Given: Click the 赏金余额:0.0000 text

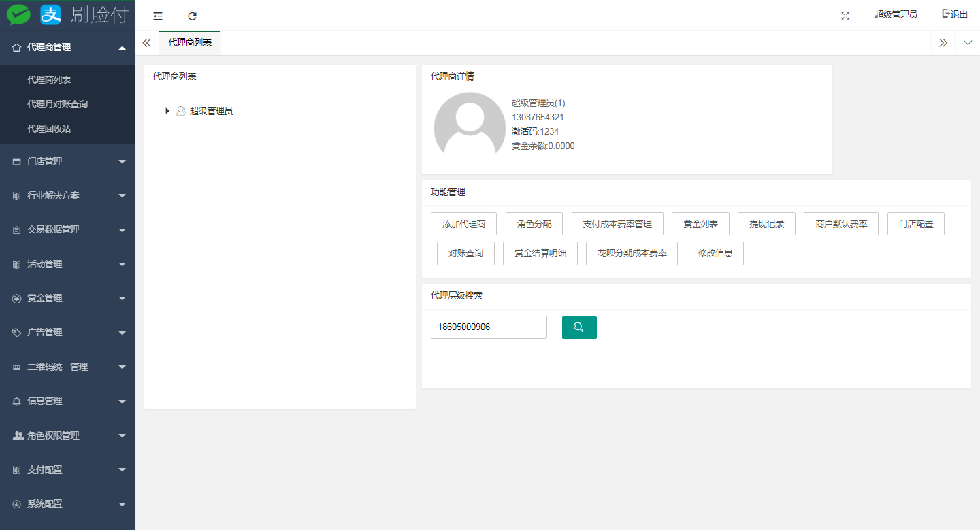Looking at the screenshot, I should pos(543,146).
